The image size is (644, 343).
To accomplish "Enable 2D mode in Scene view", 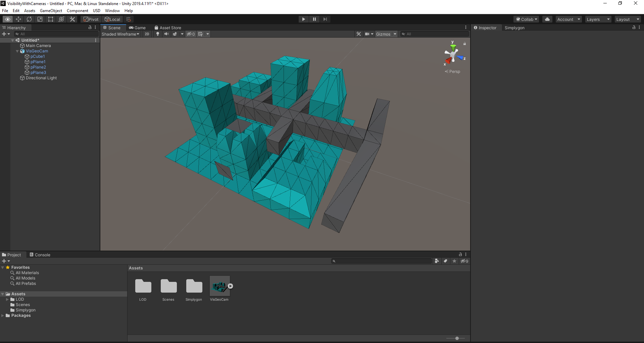I will (x=147, y=34).
